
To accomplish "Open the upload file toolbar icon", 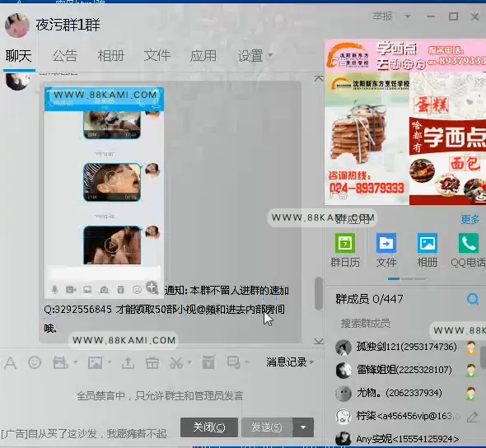I will click(x=128, y=362).
